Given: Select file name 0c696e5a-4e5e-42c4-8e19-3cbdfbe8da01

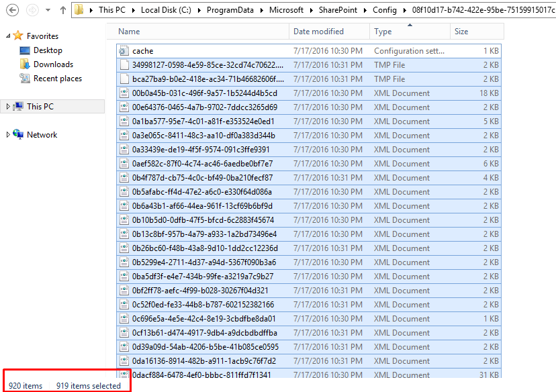Looking at the screenshot, I should 203,319.
